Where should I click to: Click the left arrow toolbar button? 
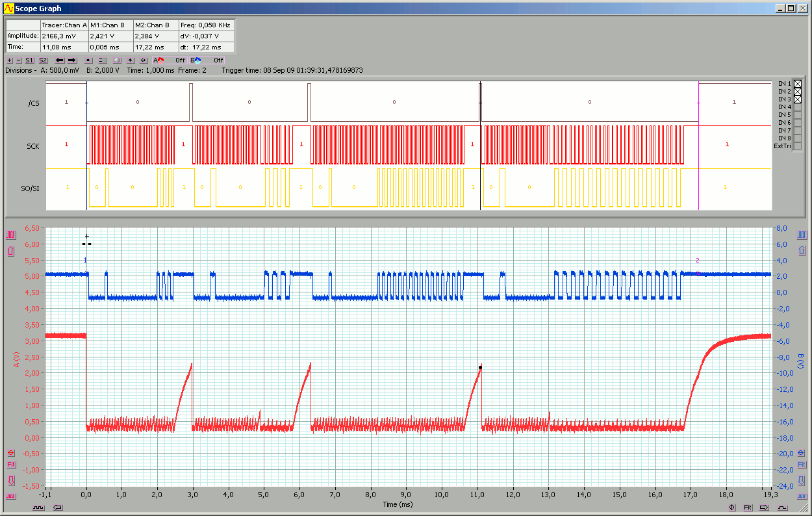(60, 60)
